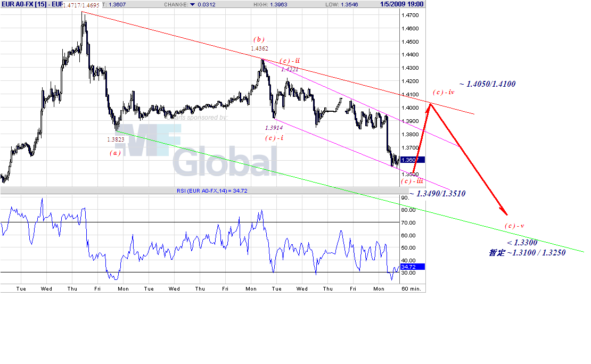Viewport: 591px width, 364px height.
Task: Click the 40.00 RSI axis label
Action: pyautogui.click(x=408, y=260)
